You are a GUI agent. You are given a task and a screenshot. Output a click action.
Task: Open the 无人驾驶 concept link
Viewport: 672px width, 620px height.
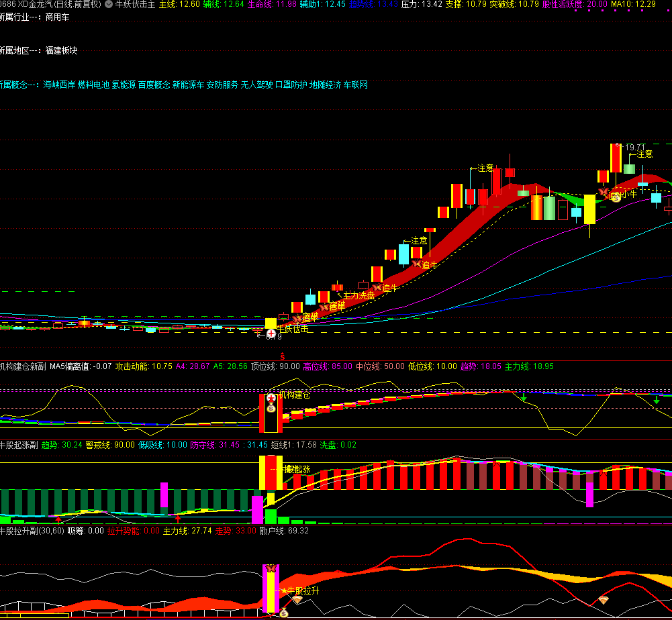(x=256, y=85)
